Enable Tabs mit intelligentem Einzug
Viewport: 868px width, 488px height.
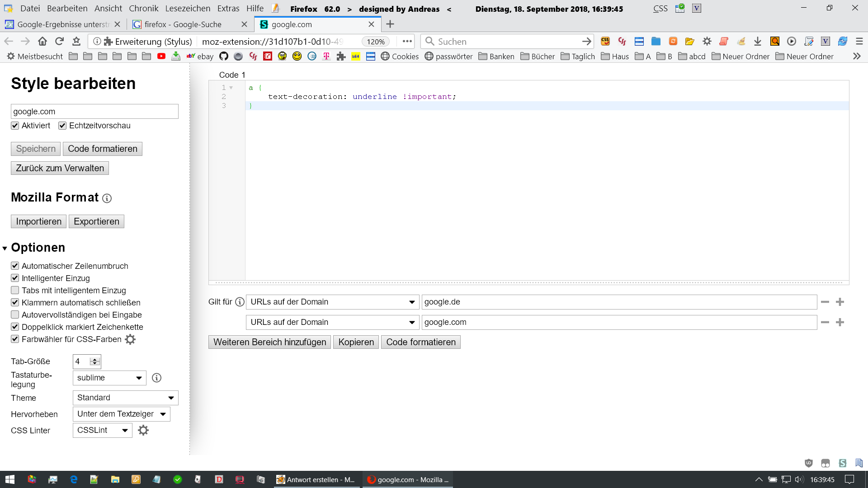pyautogui.click(x=15, y=291)
